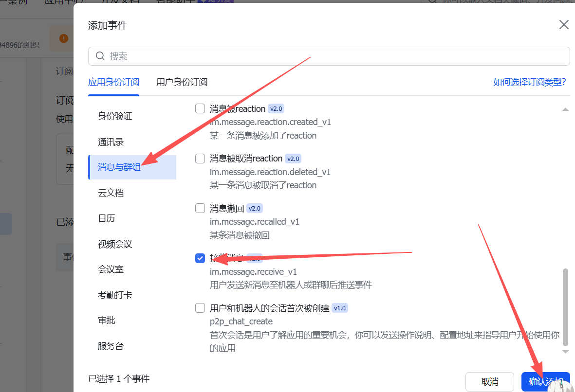Select 消息与群组 category
The width and height of the screenshot is (575, 392).
click(132, 167)
